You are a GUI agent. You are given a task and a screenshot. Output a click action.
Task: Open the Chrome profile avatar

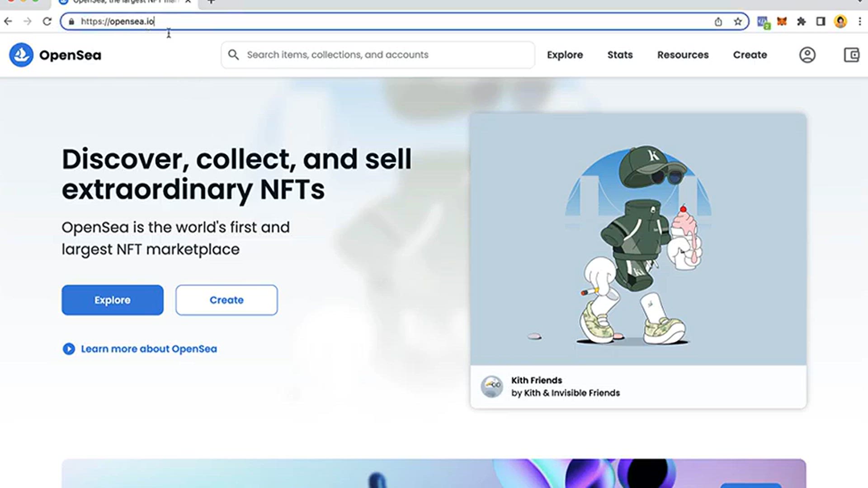click(x=840, y=21)
